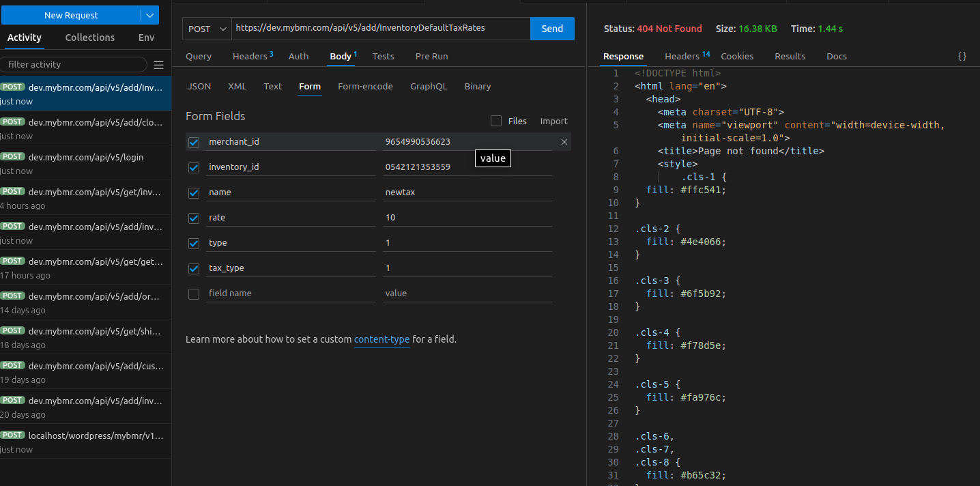Uncheck the merchant_id field checkbox
This screenshot has width=980, height=486.
tap(194, 142)
